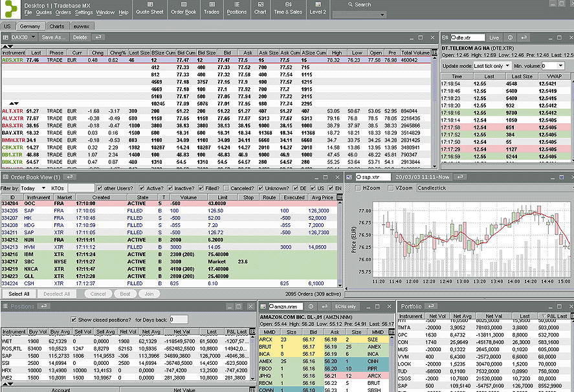Switch to the US tab

click(7, 27)
